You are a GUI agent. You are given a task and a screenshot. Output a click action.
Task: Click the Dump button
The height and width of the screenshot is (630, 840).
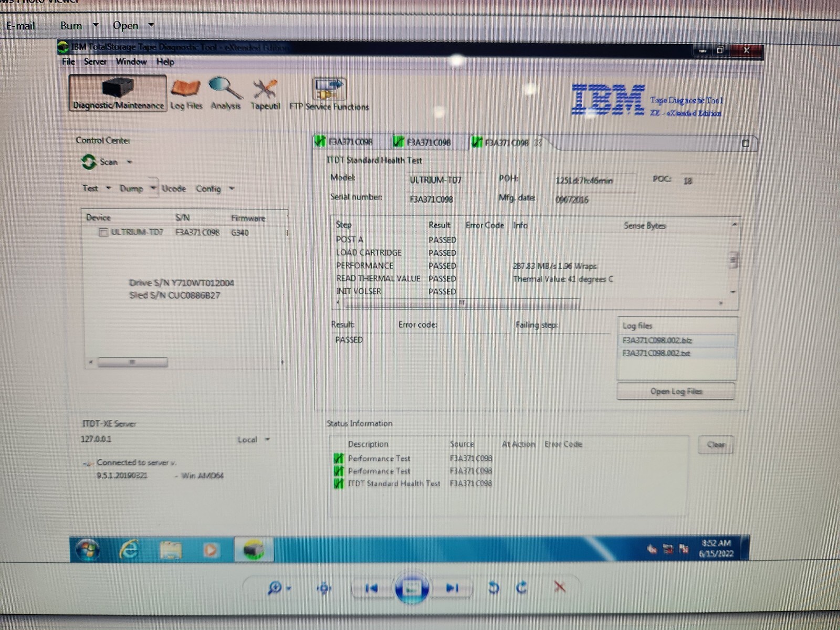point(131,188)
